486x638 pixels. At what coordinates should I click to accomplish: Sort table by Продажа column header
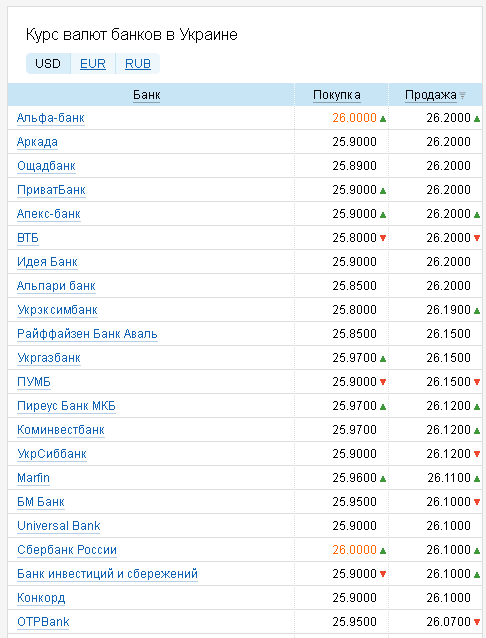click(x=431, y=95)
